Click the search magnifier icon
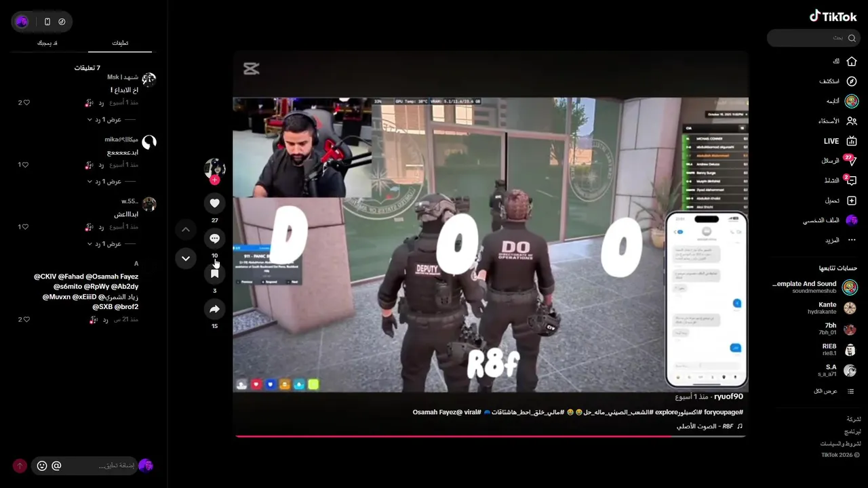Image resolution: width=868 pixels, height=488 pixels. tap(852, 38)
